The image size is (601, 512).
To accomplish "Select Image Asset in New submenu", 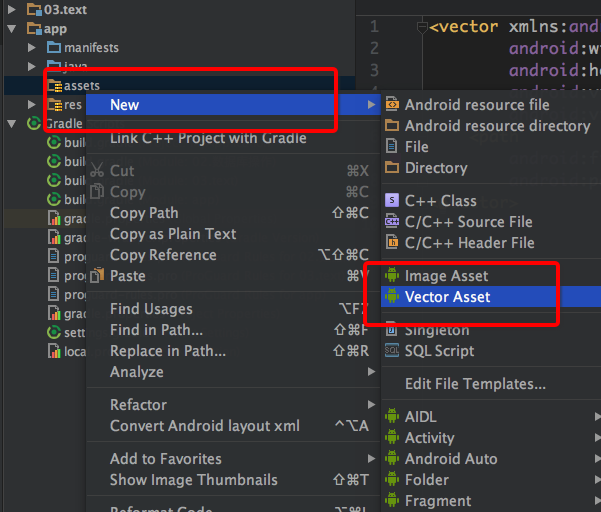I will point(491,276).
